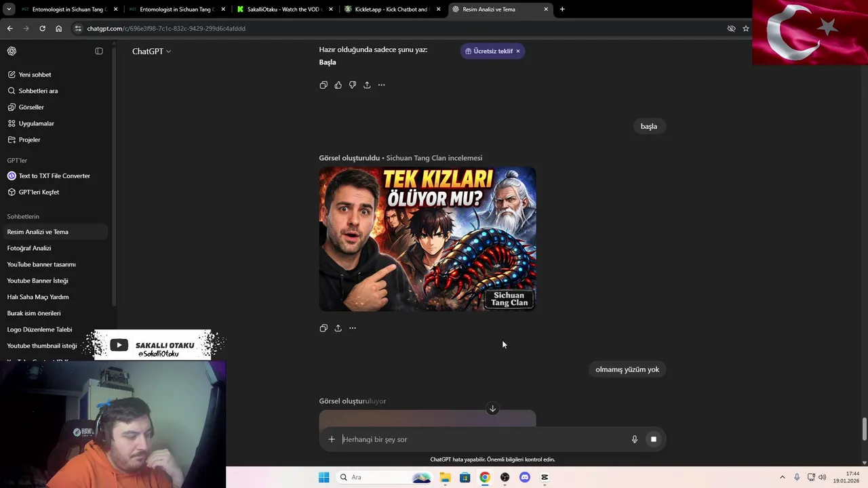Image resolution: width=868 pixels, height=488 pixels.
Task: Expand the ChatGPT model dropdown
Action: 151,52
